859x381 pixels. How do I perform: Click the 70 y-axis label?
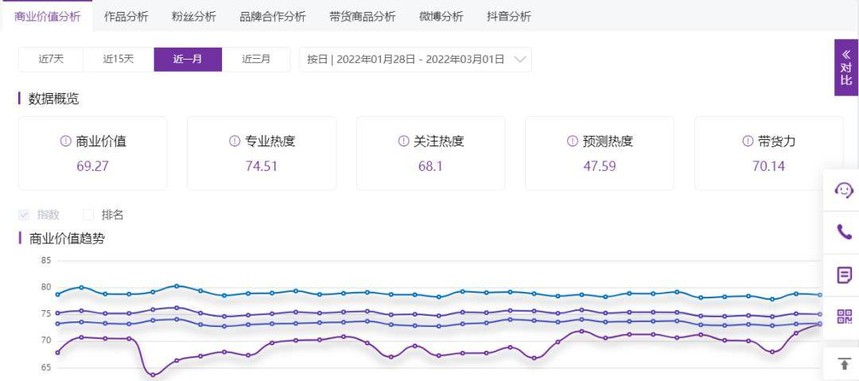(x=45, y=340)
